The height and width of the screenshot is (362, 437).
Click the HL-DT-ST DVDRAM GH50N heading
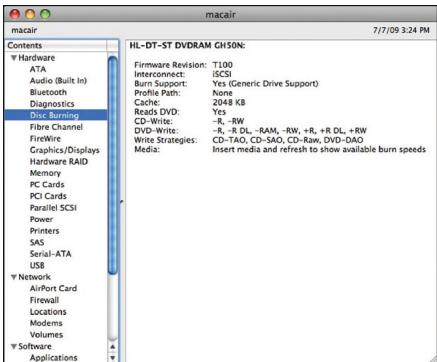point(187,46)
